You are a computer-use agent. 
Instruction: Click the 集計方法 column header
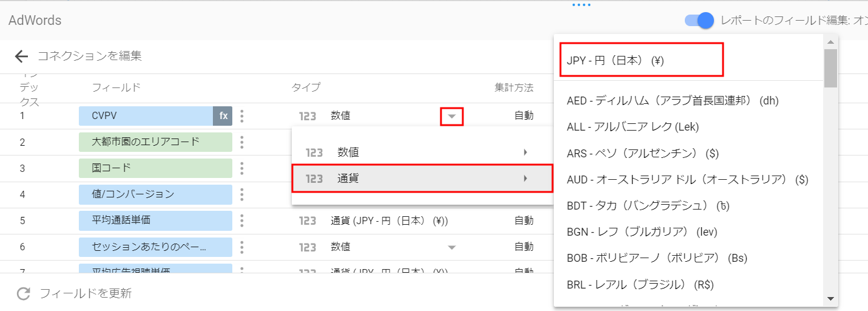(514, 87)
